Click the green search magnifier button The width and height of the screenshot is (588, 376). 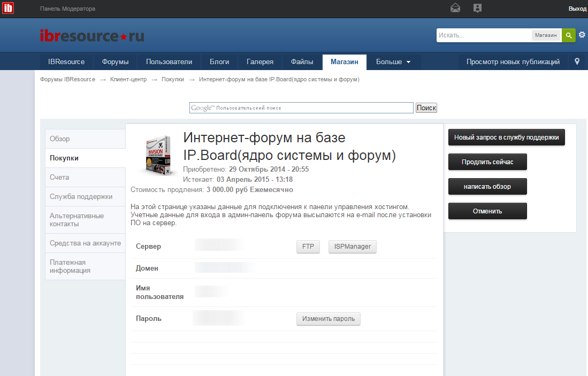coord(569,35)
